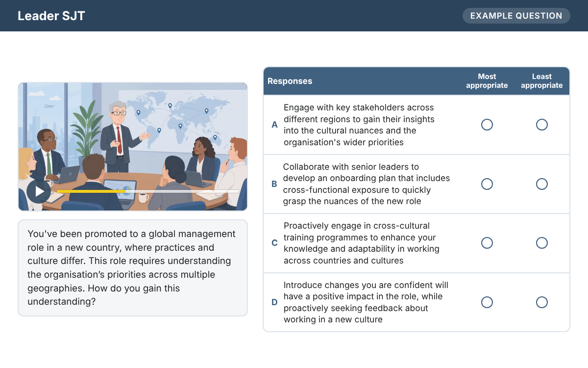Image resolution: width=588 pixels, height=368 pixels.
Task: Mark response B as most appropriate
Action: [487, 184]
